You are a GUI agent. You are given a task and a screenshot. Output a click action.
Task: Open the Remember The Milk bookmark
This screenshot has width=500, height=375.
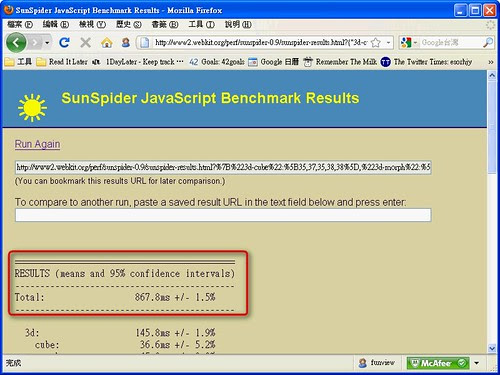(340, 62)
